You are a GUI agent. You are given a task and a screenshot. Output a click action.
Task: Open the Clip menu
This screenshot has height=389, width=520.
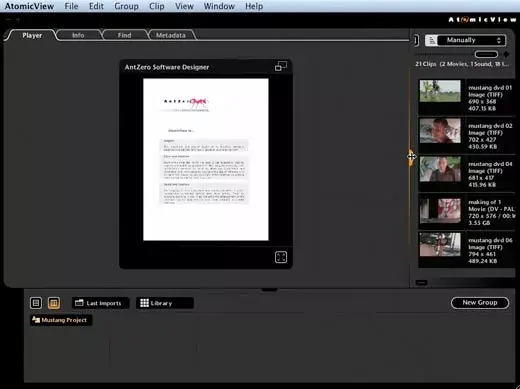[156, 6]
